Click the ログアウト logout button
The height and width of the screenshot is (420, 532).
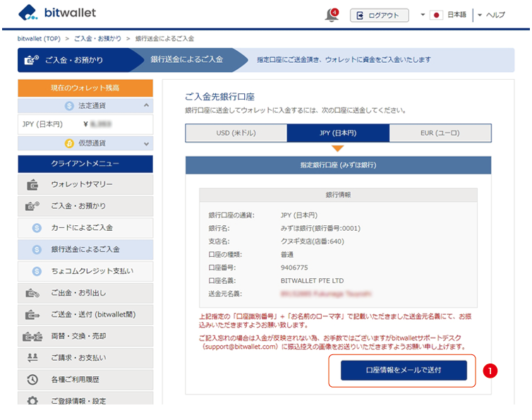380,16
